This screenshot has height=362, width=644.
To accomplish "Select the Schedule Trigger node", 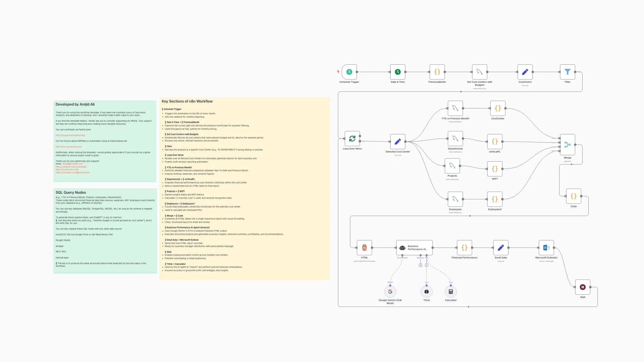I will point(349,72).
